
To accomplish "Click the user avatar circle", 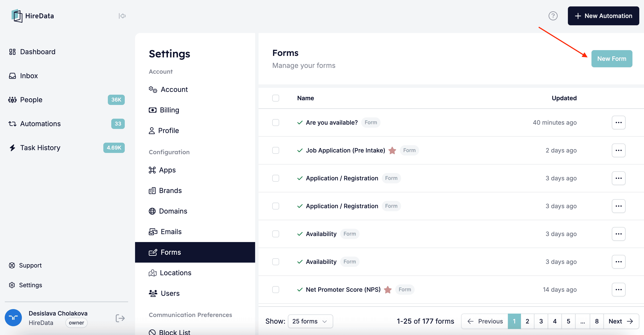I will point(13,317).
